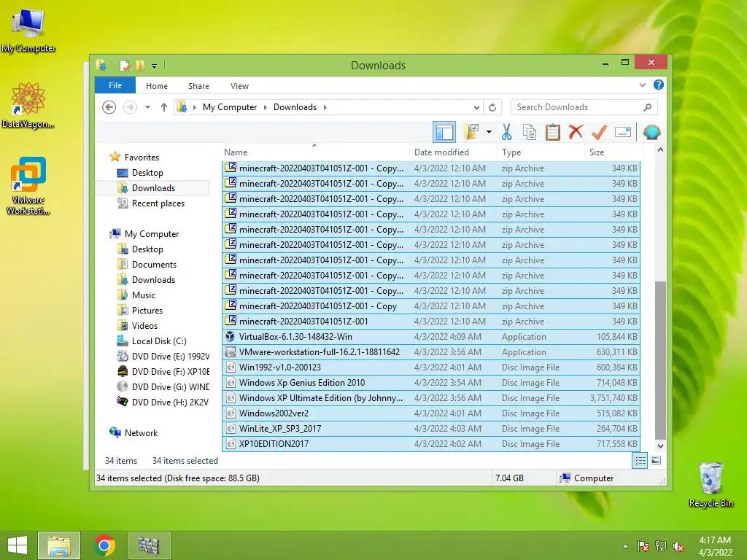Open the Pictures folder in the sidebar
The width and height of the screenshot is (747, 560).
coord(147,310)
